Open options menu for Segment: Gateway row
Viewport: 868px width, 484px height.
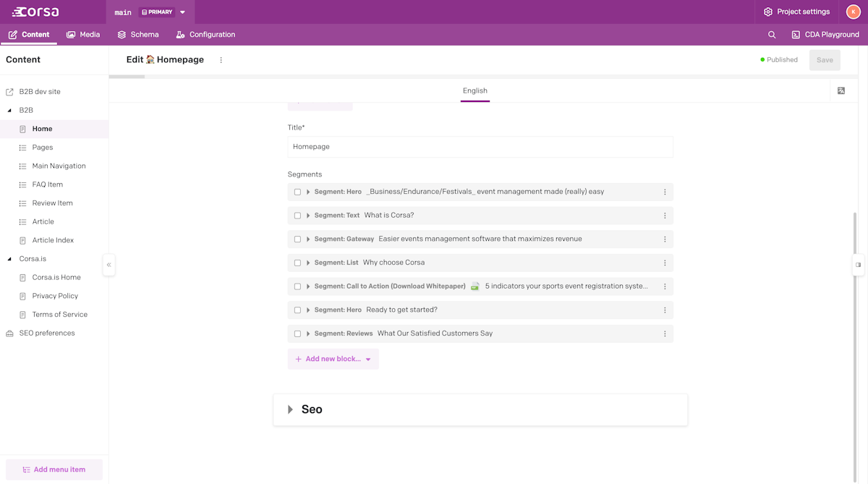click(x=665, y=239)
